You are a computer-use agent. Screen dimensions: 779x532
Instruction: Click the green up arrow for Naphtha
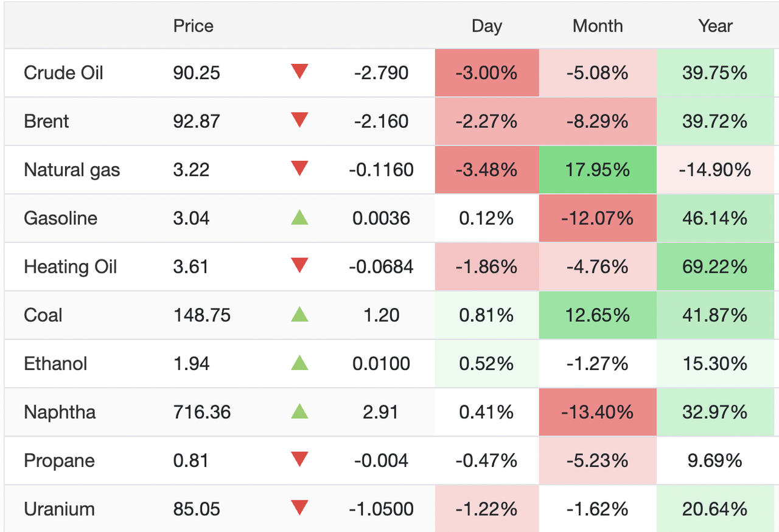pyautogui.click(x=299, y=411)
